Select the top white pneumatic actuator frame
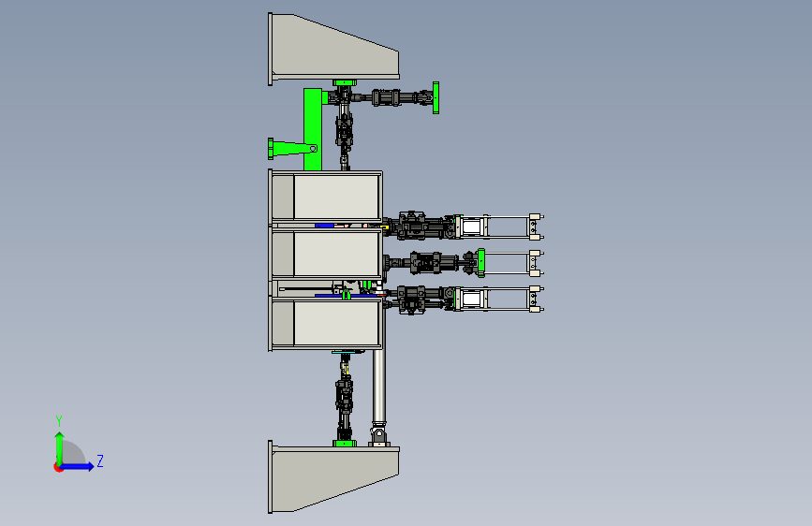Screen dimensions: 812x526 (x=498, y=227)
